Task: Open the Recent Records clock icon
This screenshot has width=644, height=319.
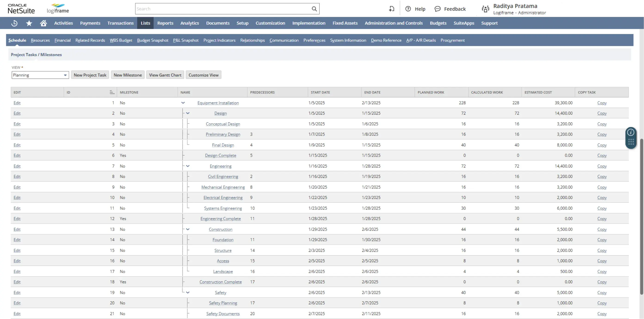Action: (x=15, y=23)
